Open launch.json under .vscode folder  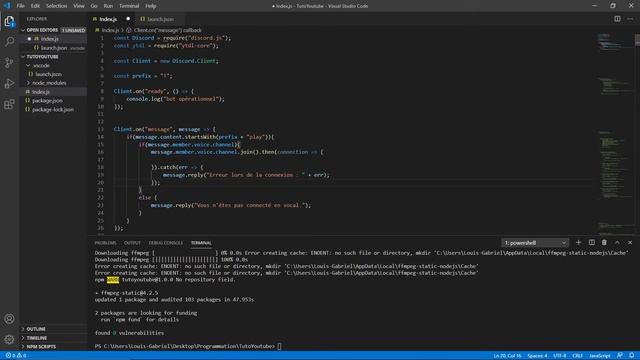pyautogui.click(x=53, y=74)
